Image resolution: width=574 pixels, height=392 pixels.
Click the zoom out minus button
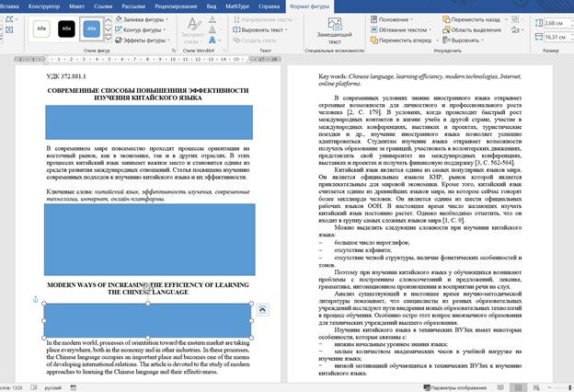tap(549, 387)
